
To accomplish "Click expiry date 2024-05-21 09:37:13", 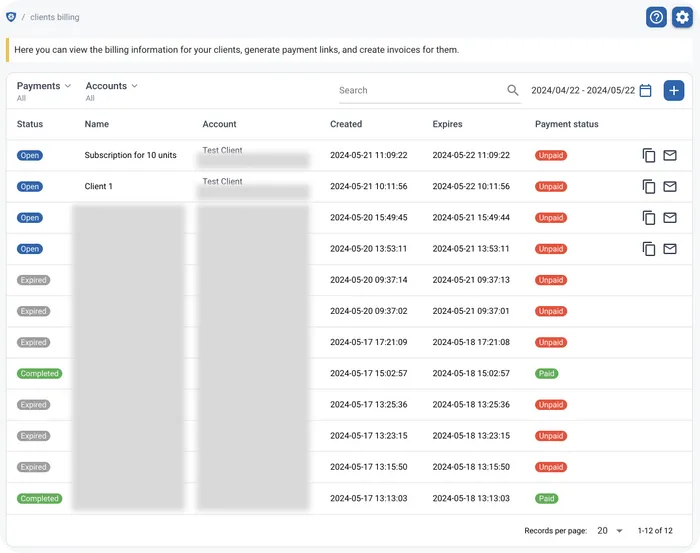I will 471,280.
